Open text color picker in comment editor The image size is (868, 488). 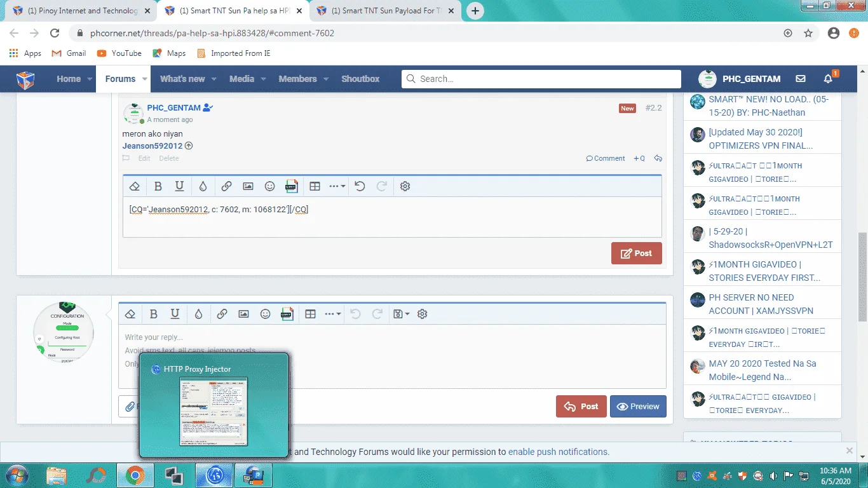point(203,186)
